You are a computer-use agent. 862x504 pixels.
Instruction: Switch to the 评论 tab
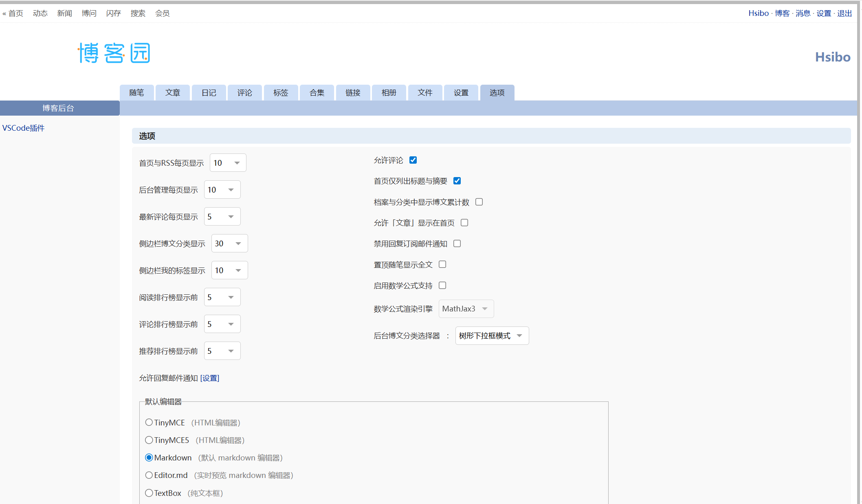pos(244,92)
